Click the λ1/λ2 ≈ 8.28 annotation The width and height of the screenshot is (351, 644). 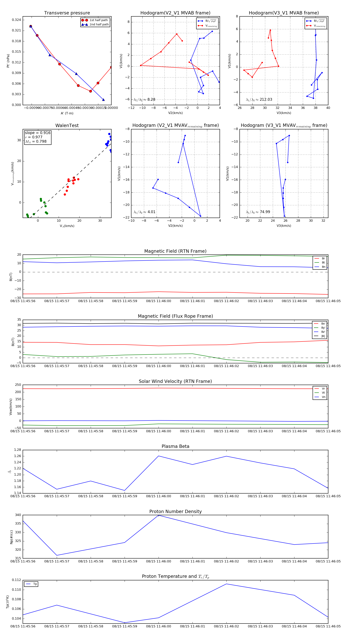pos(144,100)
